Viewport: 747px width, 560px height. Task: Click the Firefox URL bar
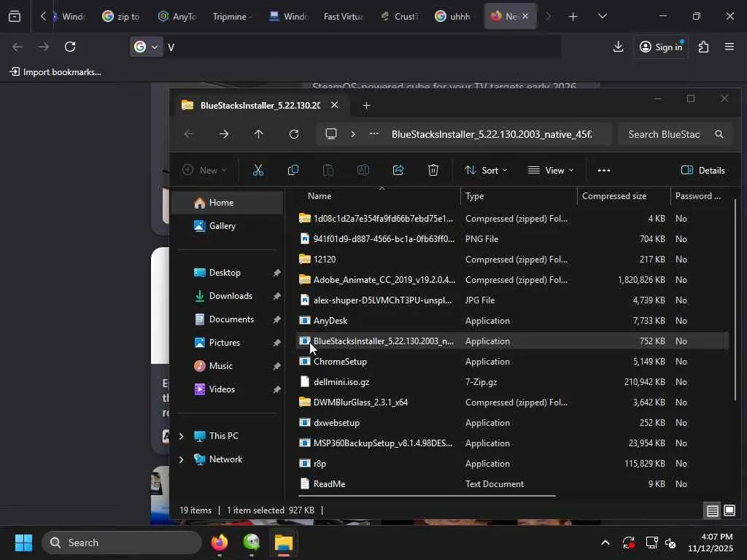(362, 47)
